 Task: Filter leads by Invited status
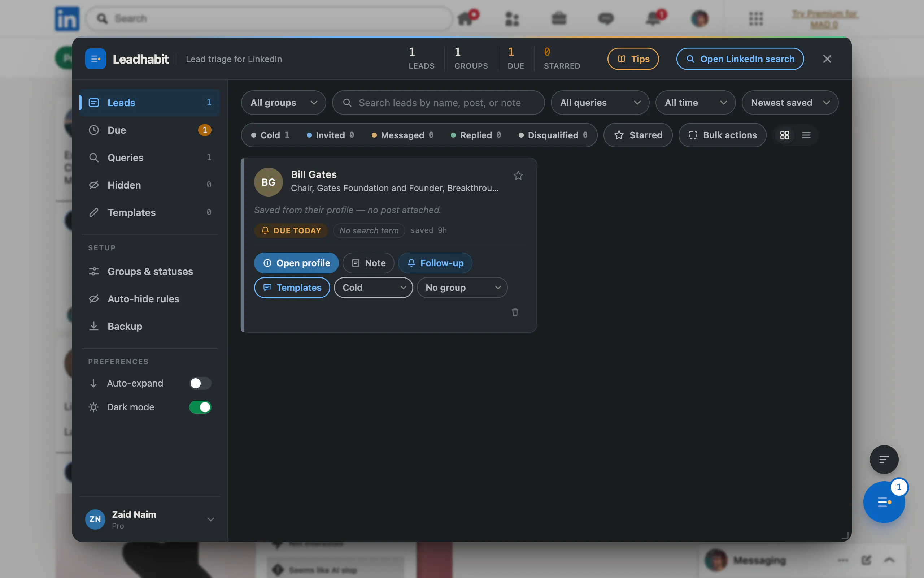click(330, 135)
